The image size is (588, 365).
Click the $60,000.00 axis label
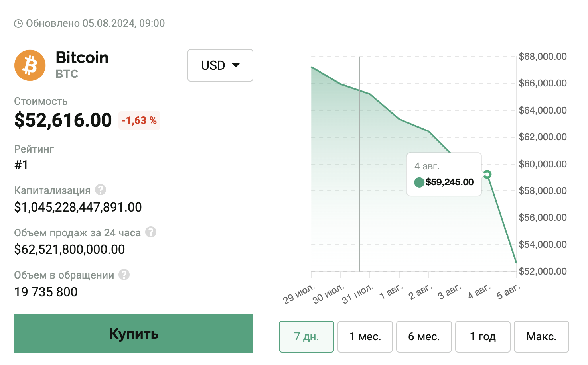(543, 164)
